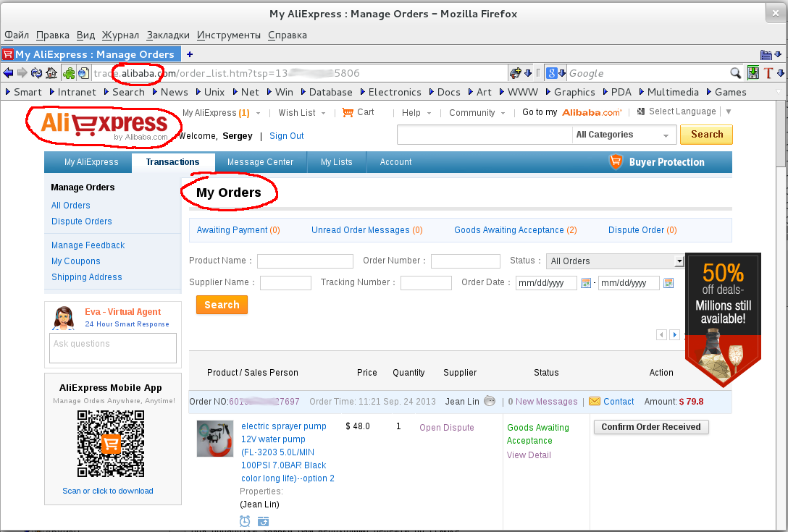Screen dimensions: 788x532
Task: Click the page identity globe icon
Action: point(83,73)
